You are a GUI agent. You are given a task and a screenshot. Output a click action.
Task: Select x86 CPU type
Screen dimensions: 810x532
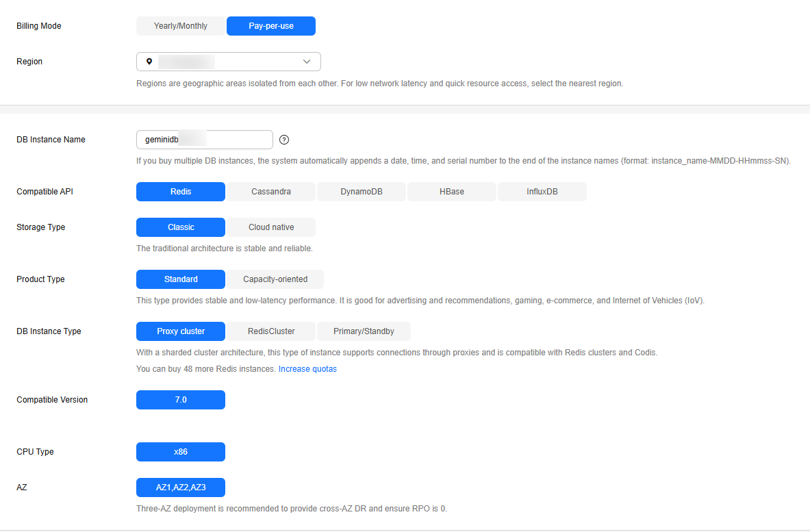[181, 452]
